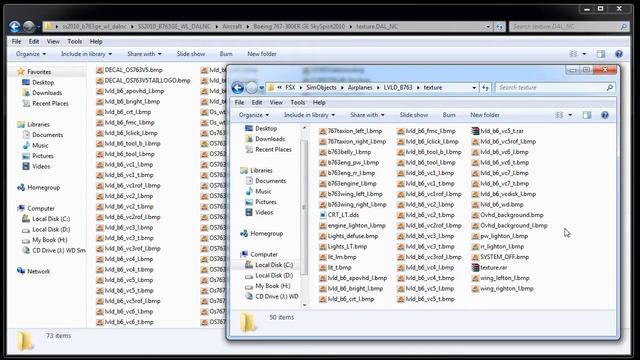The height and width of the screenshot is (360, 640).
Task: Click Forward arrow in front texture window
Action: (252, 87)
